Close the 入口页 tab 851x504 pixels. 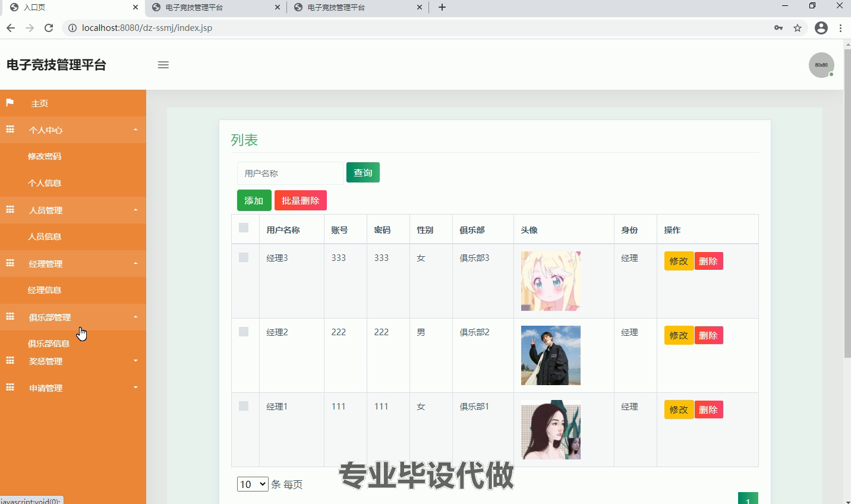[135, 7]
